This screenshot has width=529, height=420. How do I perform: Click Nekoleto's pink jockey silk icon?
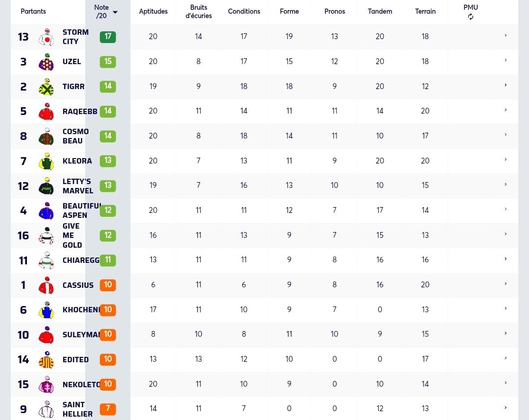click(47, 385)
